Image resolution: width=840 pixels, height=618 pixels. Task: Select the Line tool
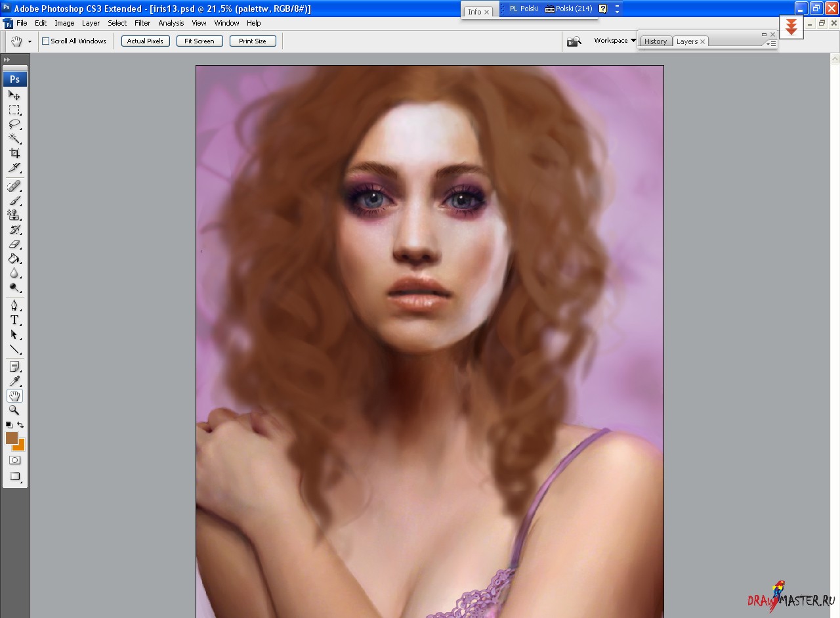14,349
